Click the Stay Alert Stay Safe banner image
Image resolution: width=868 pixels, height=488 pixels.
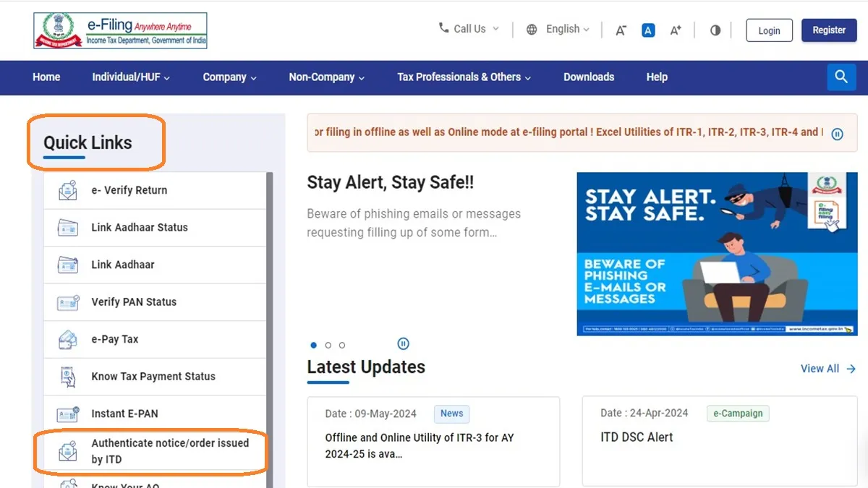coord(717,254)
